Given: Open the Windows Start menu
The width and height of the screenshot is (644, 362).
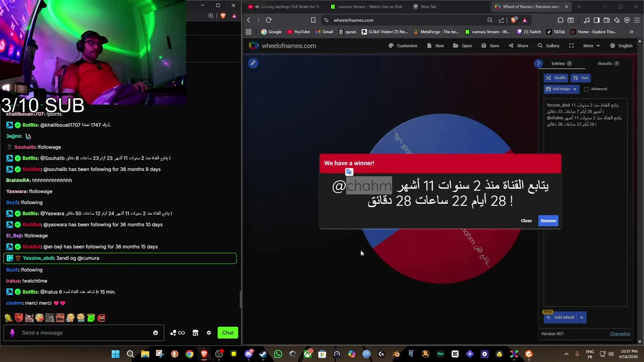Looking at the screenshot, I should [x=115, y=354].
